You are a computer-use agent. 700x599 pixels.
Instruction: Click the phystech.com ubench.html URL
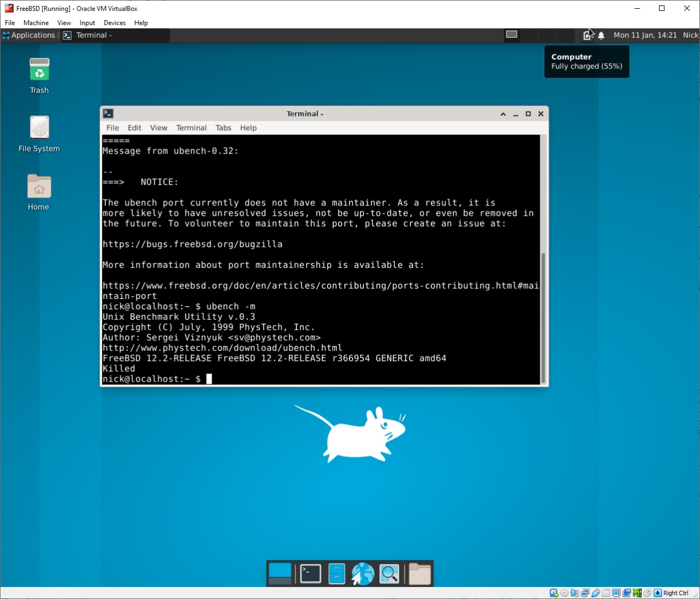click(223, 348)
